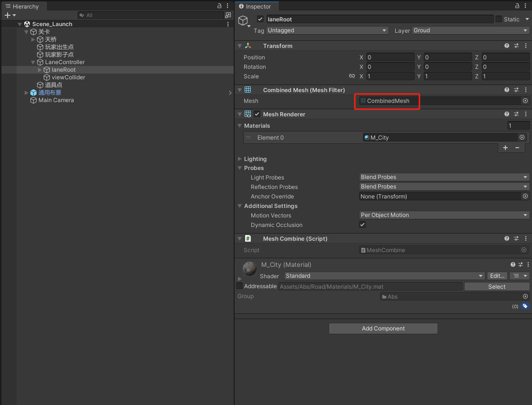This screenshot has width=532, height=405.
Task: Toggle constrained proportions for Scale
Action: tap(352, 76)
